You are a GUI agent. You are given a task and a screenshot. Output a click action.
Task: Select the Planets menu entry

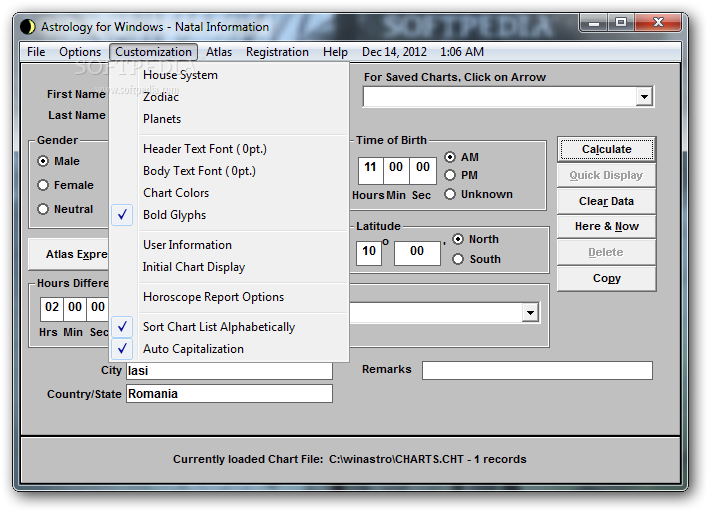pyautogui.click(x=229, y=119)
